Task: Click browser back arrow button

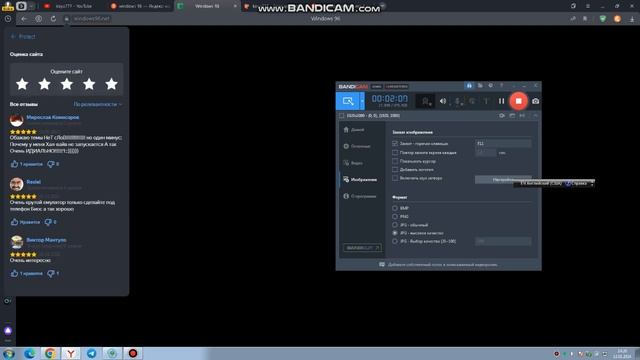Action: 24,19
